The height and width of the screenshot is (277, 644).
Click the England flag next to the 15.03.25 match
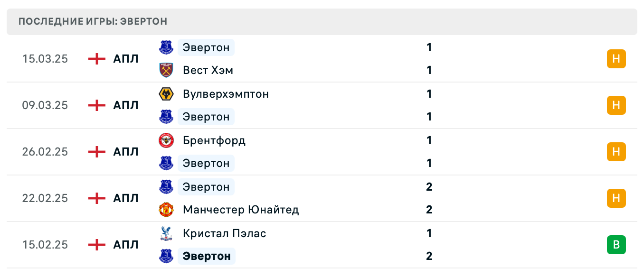point(96,59)
